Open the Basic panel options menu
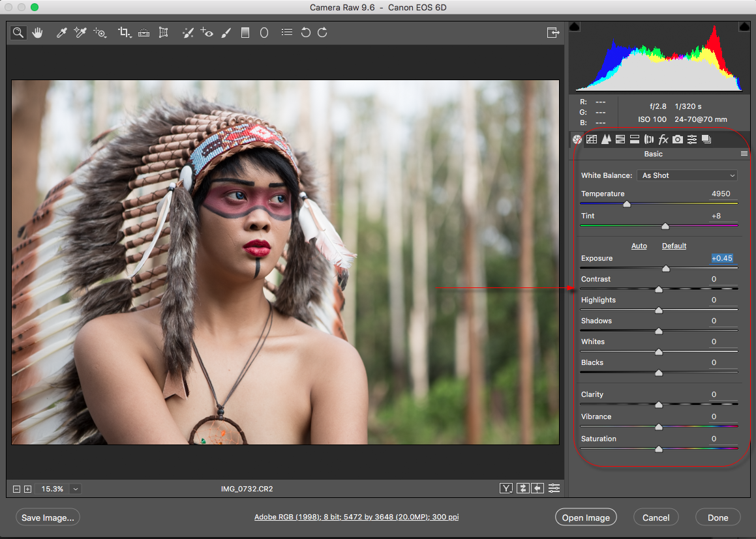The height and width of the screenshot is (539, 756). pos(744,154)
